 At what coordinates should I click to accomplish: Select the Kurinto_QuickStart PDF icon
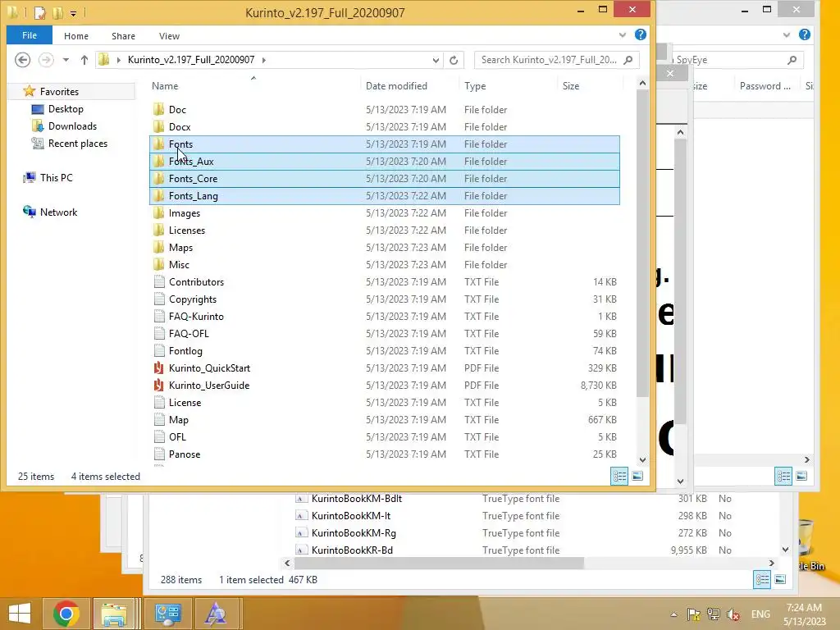[x=158, y=368]
